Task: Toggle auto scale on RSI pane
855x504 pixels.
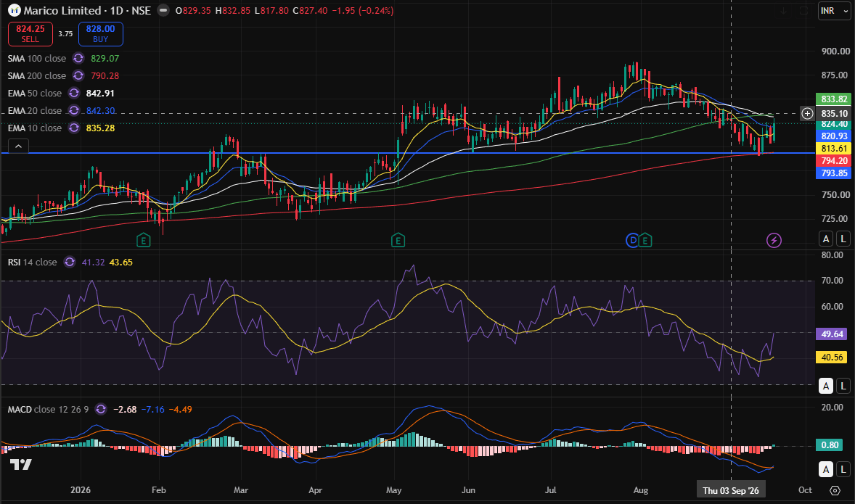Action: (826, 386)
